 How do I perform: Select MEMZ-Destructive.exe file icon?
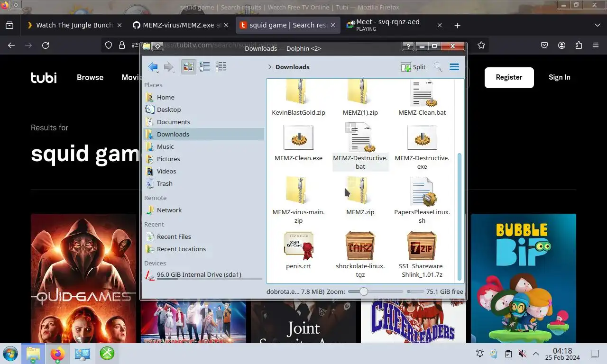422,138
